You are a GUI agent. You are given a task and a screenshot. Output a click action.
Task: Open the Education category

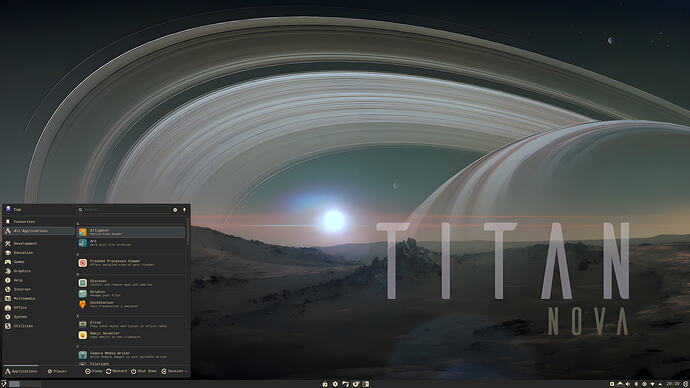(x=39, y=253)
